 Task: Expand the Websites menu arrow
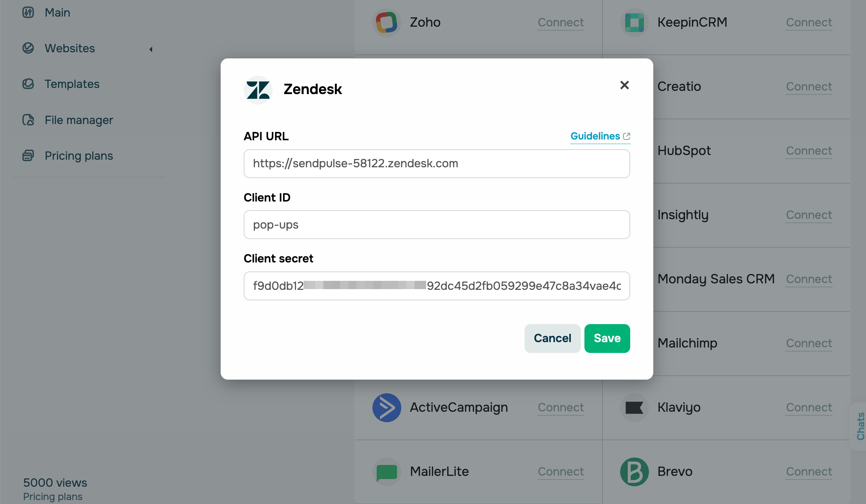click(151, 49)
